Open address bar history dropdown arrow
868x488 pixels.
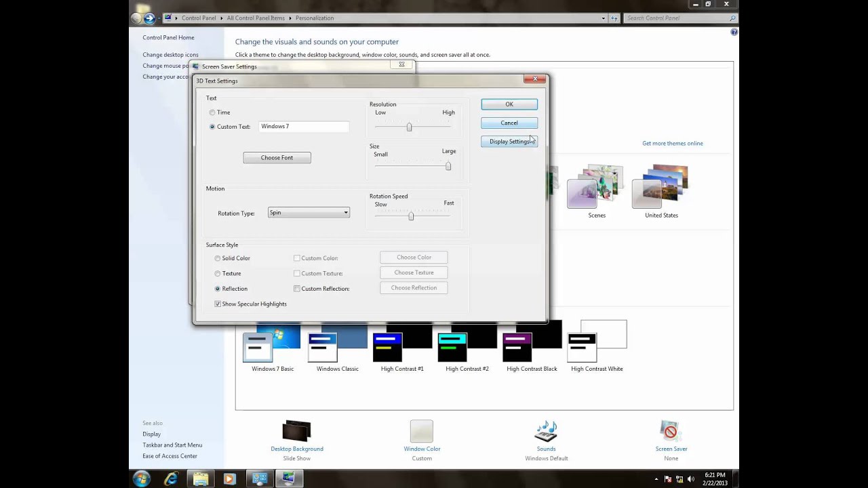tap(604, 18)
